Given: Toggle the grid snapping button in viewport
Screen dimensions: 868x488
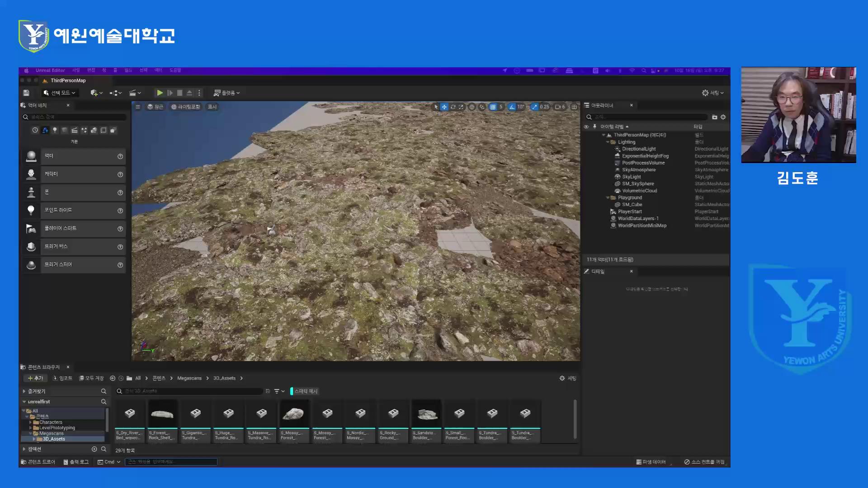Looking at the screenshot, I should 493,107.
